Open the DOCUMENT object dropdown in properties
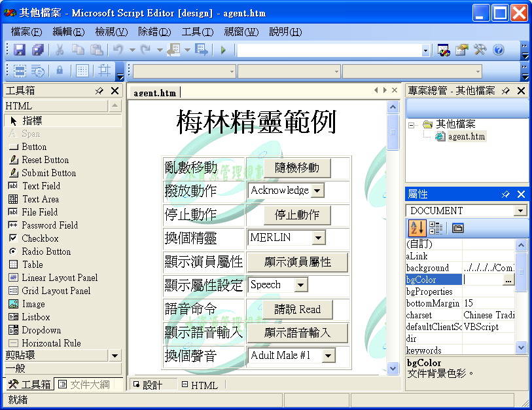This screenshot has height=410, width=532. (x=520, y=211)
